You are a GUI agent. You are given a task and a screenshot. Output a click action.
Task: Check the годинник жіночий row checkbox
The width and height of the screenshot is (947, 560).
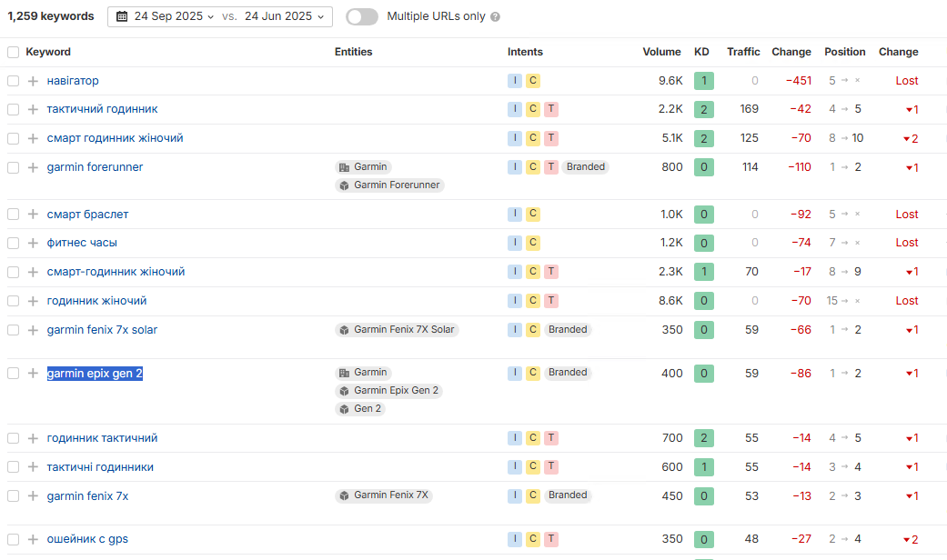coord(14,301)
